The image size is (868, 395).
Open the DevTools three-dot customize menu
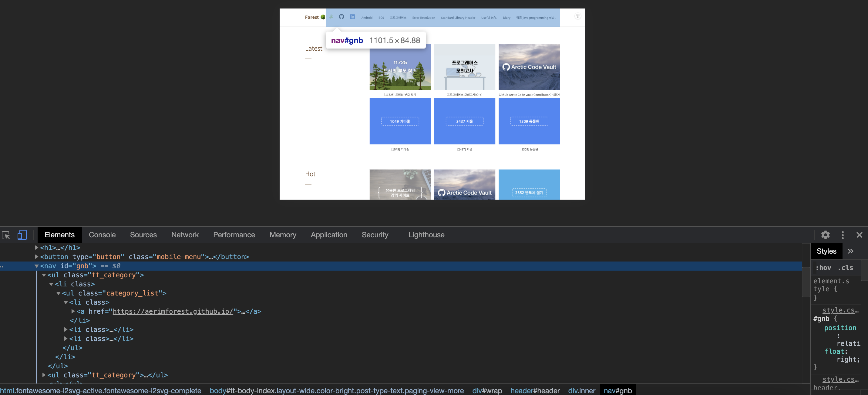(x=843, y=235)
